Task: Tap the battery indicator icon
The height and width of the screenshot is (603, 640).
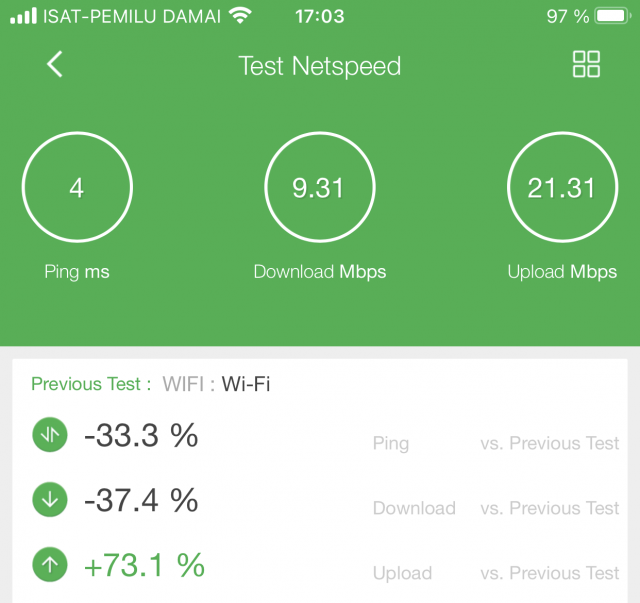Action: 613,16
